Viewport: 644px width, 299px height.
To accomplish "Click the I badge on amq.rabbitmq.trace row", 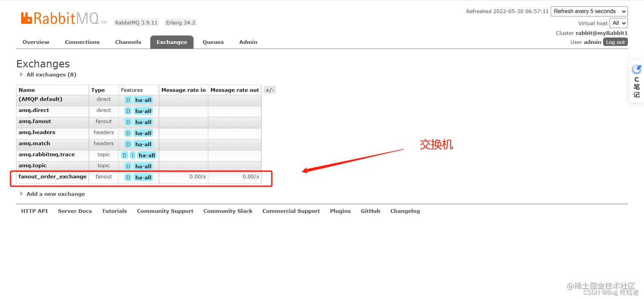I will click(132, 155).
